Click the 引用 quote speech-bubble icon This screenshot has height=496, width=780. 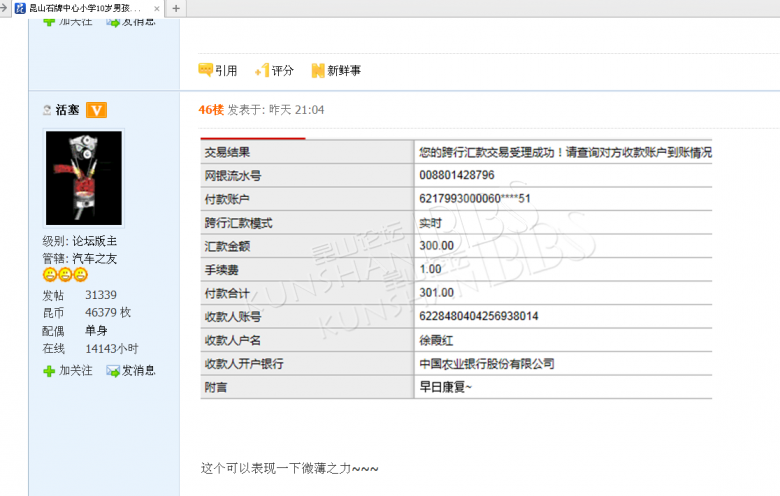205,70
